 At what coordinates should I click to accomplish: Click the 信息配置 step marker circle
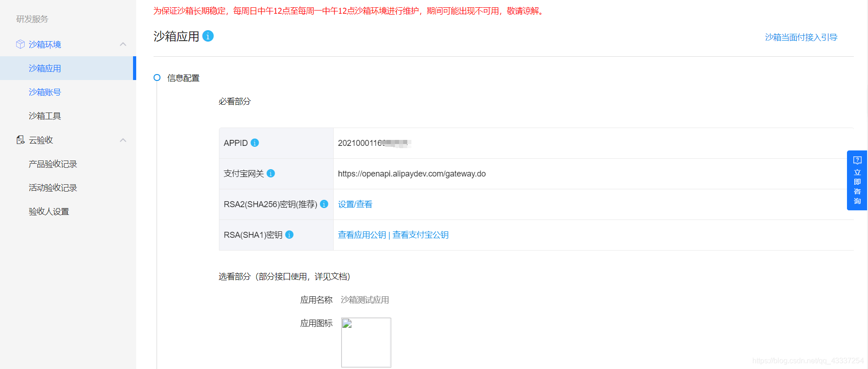157,78
